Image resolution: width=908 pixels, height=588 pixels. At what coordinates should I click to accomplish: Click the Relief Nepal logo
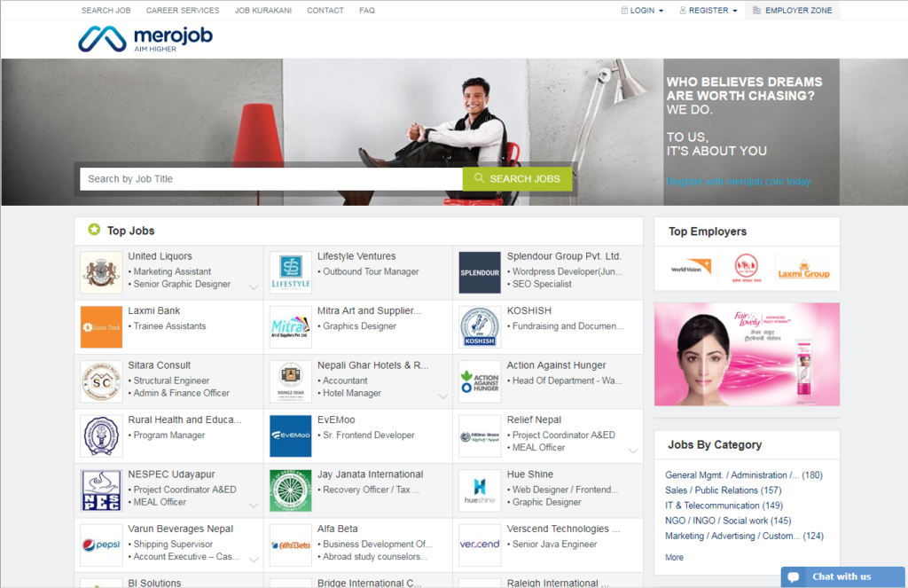click(x=480, y=435)
